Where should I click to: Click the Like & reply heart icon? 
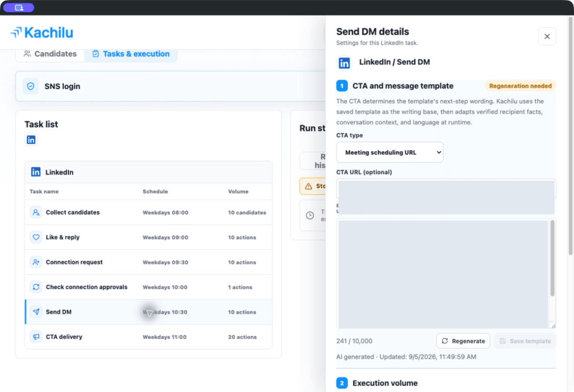pyautogui.click(x=36, y=237)
